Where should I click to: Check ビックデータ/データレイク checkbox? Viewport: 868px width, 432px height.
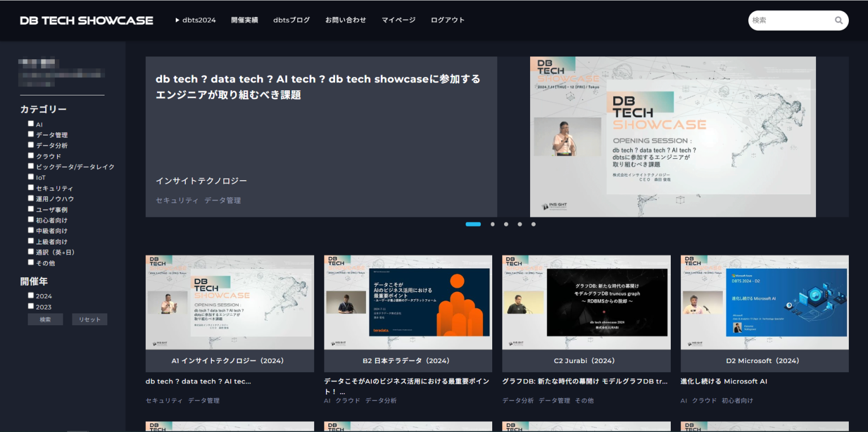pyautogui.click(x=31, y=167)
